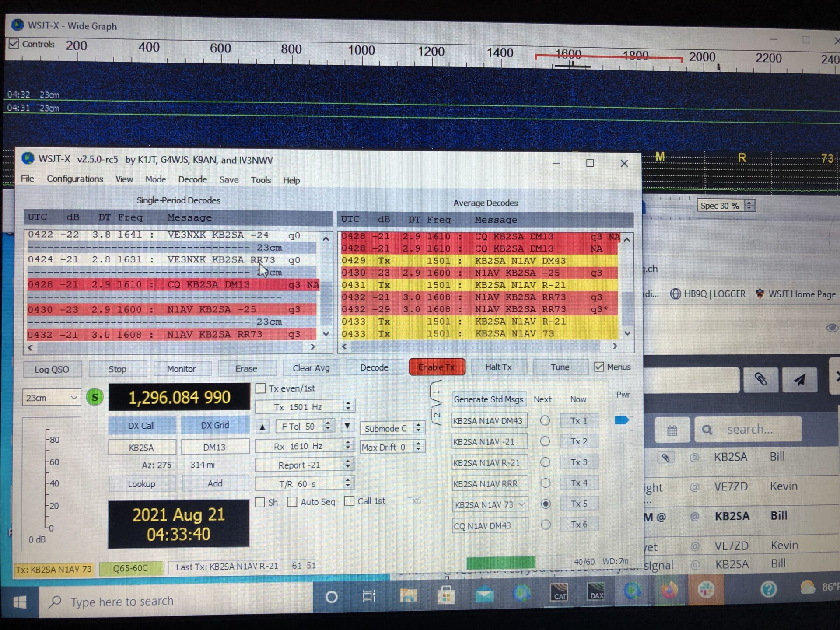The width and height of the screenshot is (840, 630).
Task: Open the calendar icon in chat panel
Action: [672, 430]
